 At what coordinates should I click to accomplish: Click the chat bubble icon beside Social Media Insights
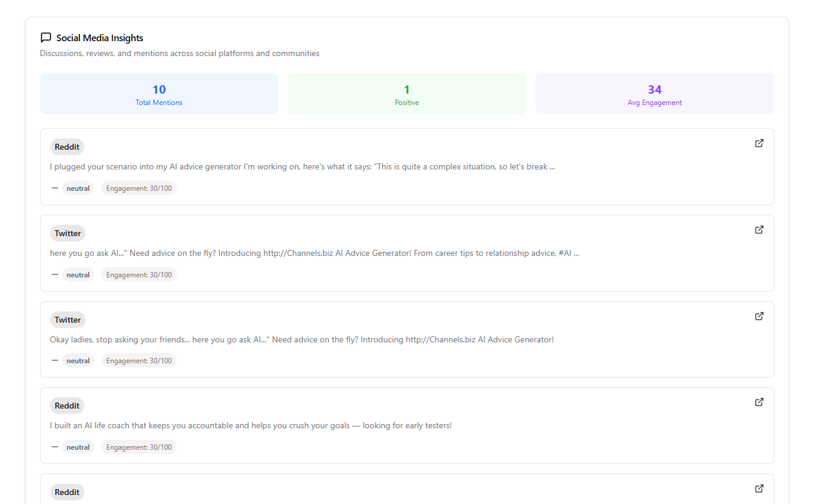(x=45, y=38)
